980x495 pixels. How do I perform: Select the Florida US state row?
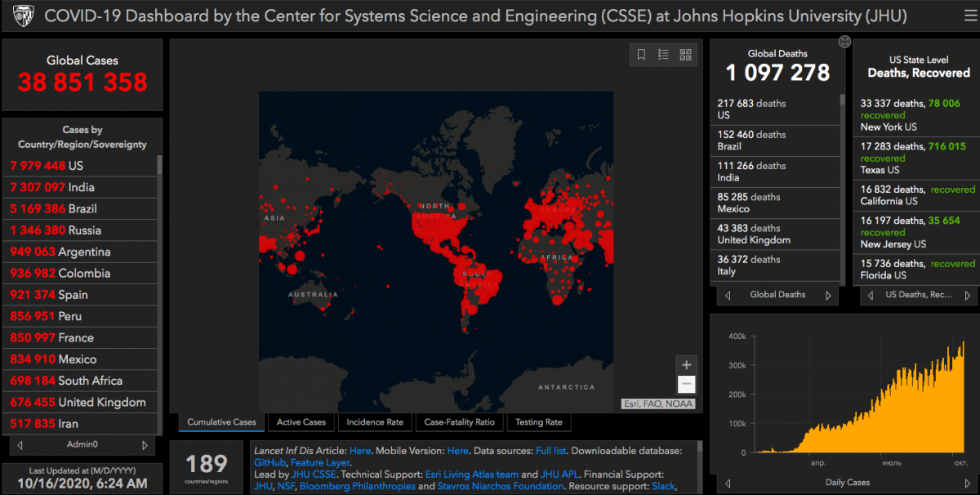[x=918, y=270]
